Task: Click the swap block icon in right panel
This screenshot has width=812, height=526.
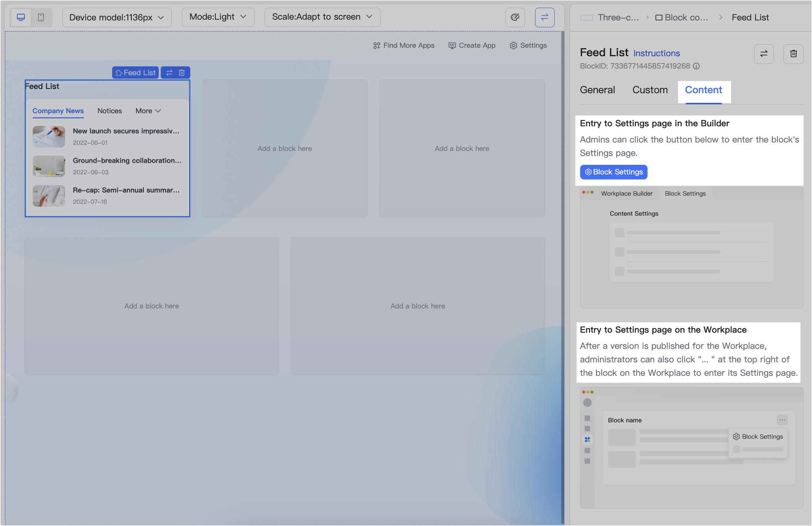Action: tap(764, 54)
